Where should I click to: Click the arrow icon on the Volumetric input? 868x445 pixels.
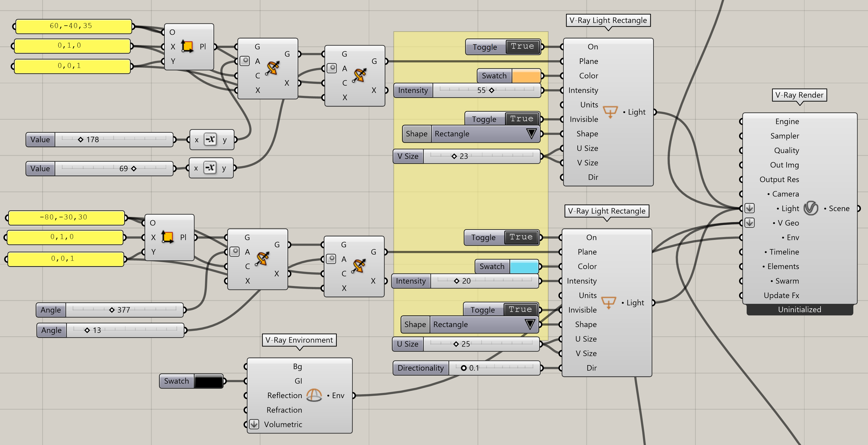click(x=254, y=424)
